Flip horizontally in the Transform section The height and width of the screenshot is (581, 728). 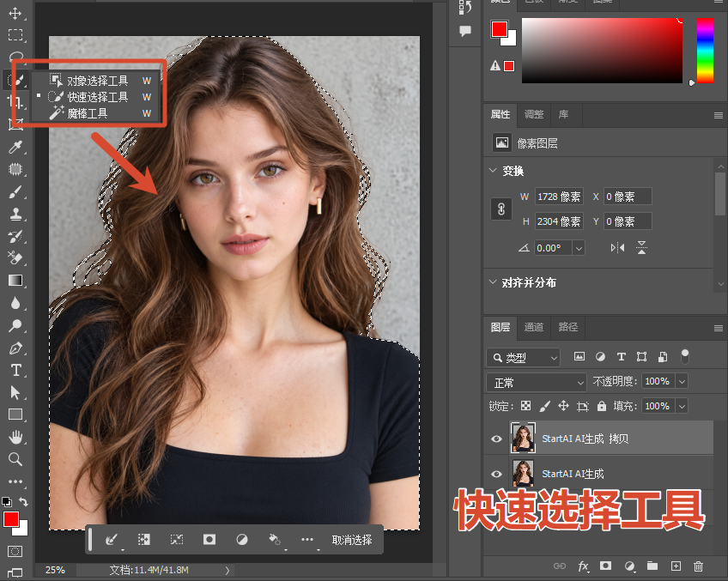pyautogui.click(x=617, y=248)
